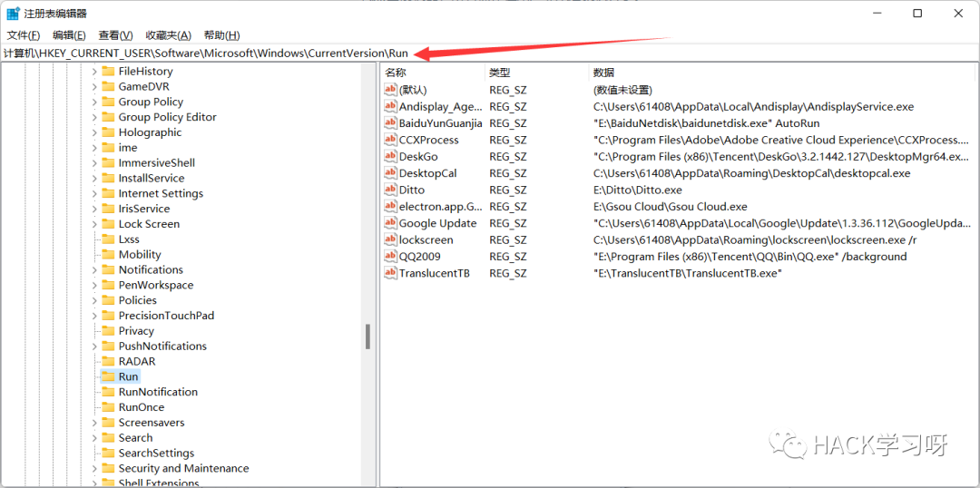Image resolution: width=980 pixels, height=488 pixels.
Task: Click TranslucentTB.exe path data cell
Action: click(x=688, y=273)
